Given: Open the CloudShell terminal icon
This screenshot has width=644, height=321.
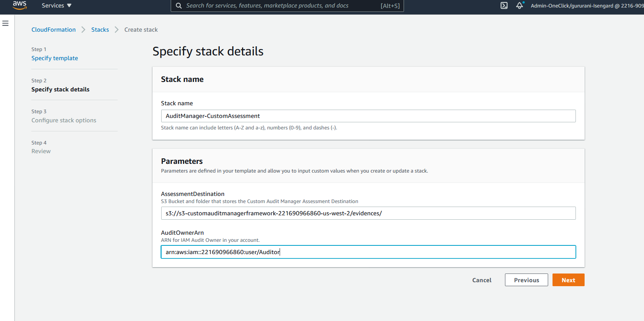Looking at the screenshot, I should (504, 6).
